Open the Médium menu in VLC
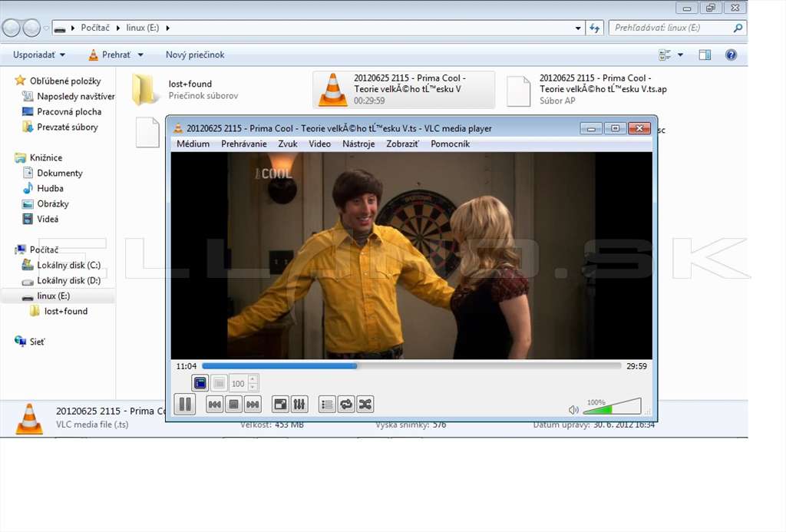This screenshot has width=786, height=532. (193, 144)
